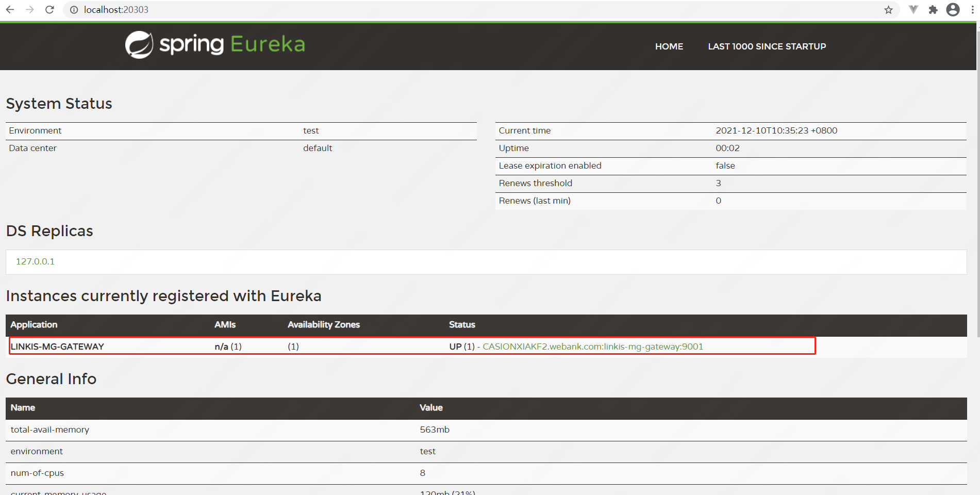Click the Spring Eureka logo

coord(215,45)
